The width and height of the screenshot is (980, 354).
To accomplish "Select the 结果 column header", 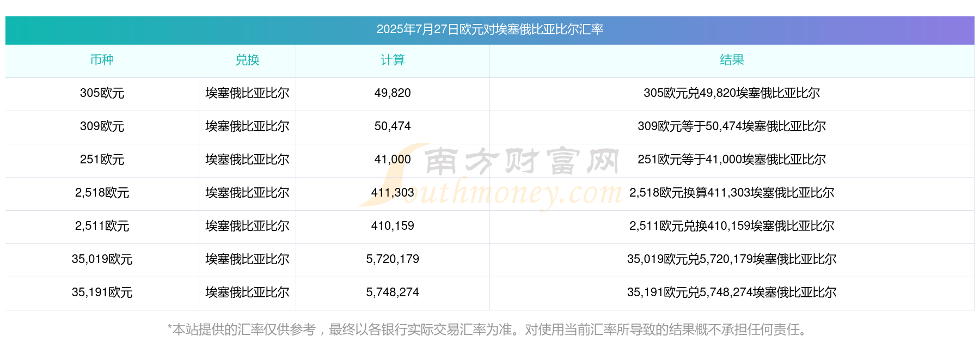I will (x=732, y=60).
